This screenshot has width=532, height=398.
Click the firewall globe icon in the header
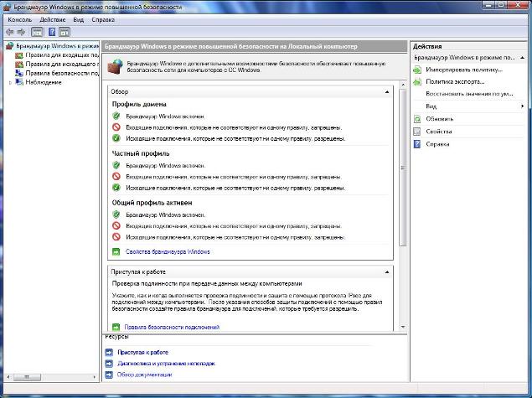tap(115, 66)
